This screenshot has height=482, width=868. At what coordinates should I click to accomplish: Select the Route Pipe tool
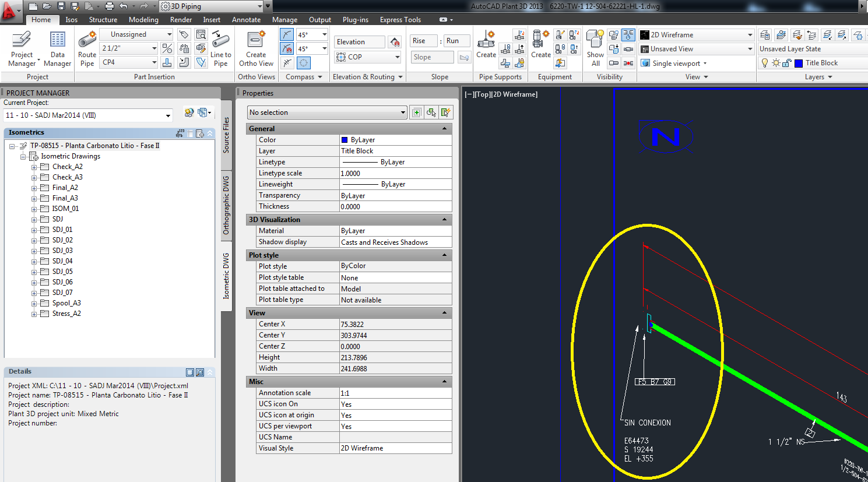point(86,44)
